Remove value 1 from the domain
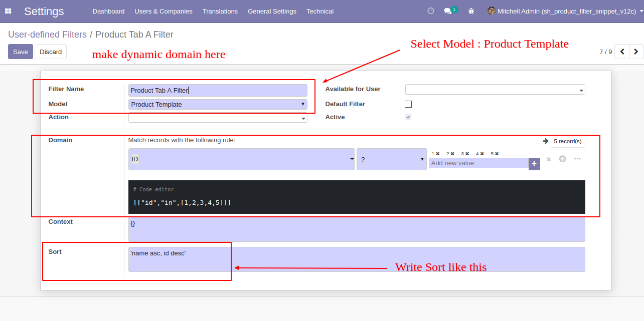The height and width of the screenshot is (321, 644). pos(438,154)
